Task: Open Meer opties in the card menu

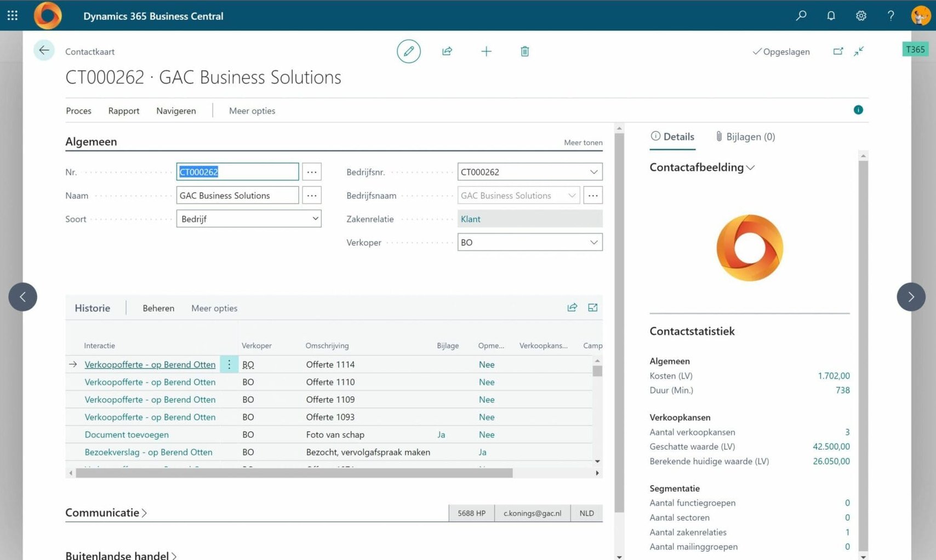Action: click(x=252, y=110)
